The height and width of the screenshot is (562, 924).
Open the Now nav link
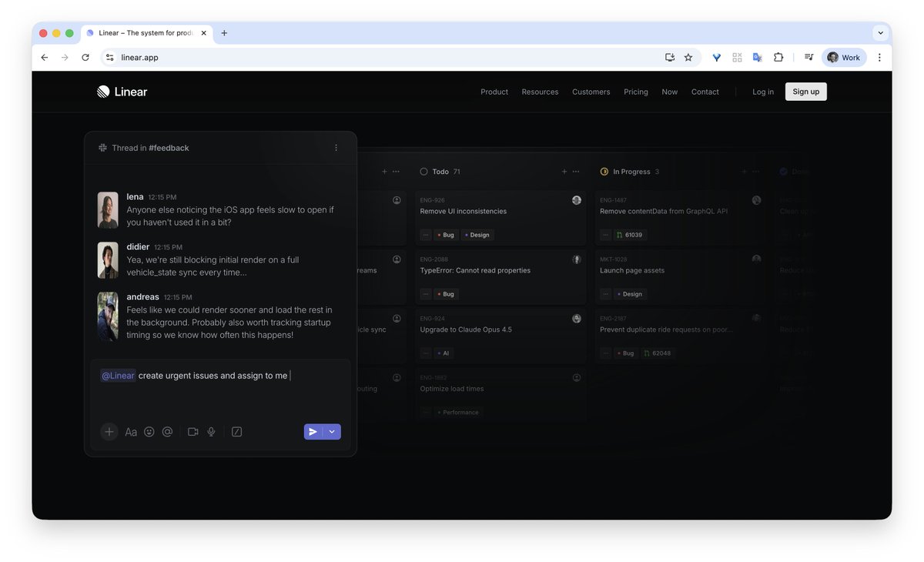pos(670,92)
